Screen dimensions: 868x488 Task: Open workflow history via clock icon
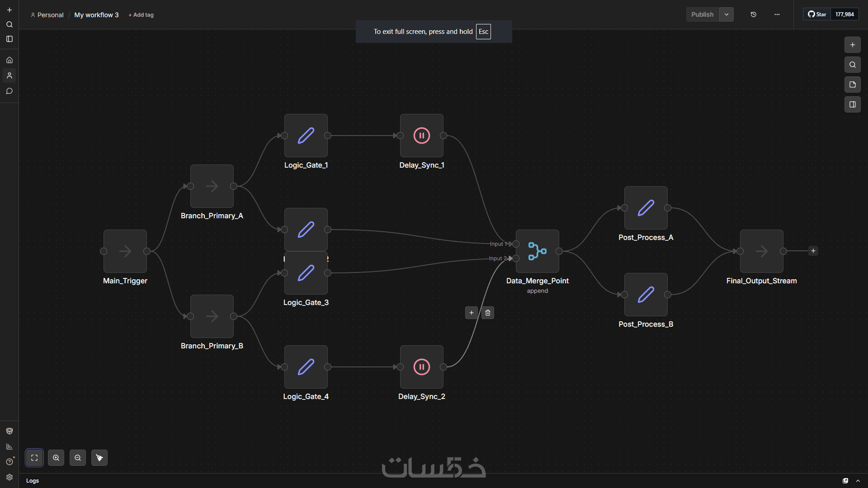pyautogui.click(x=754, y=14)
